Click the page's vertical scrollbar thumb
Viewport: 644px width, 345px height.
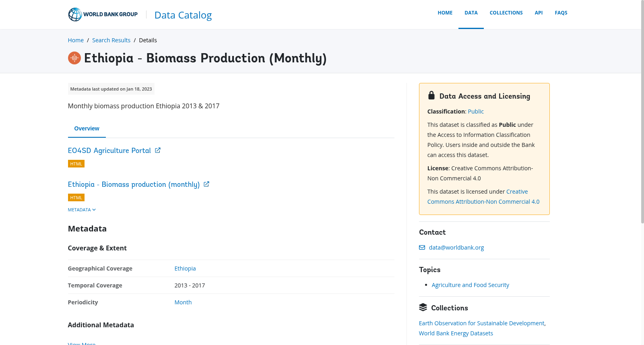tap(642, 112)
